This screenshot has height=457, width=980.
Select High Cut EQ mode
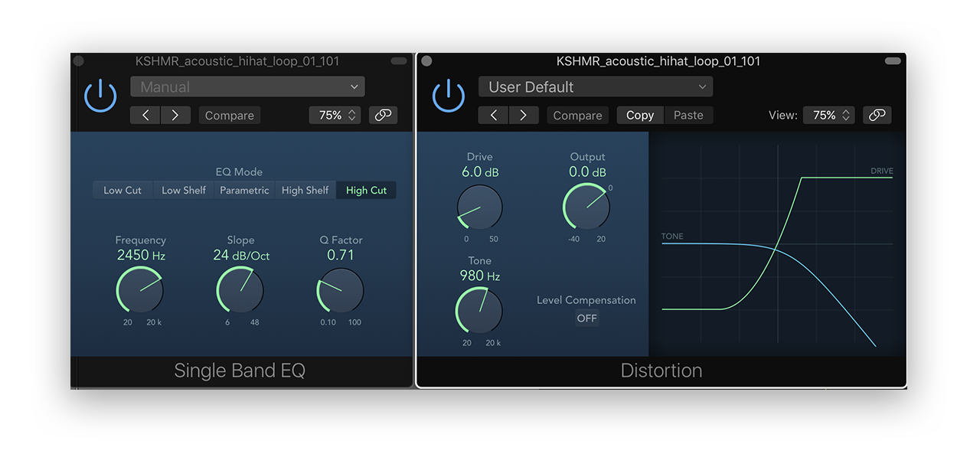(x=367, y=191)
